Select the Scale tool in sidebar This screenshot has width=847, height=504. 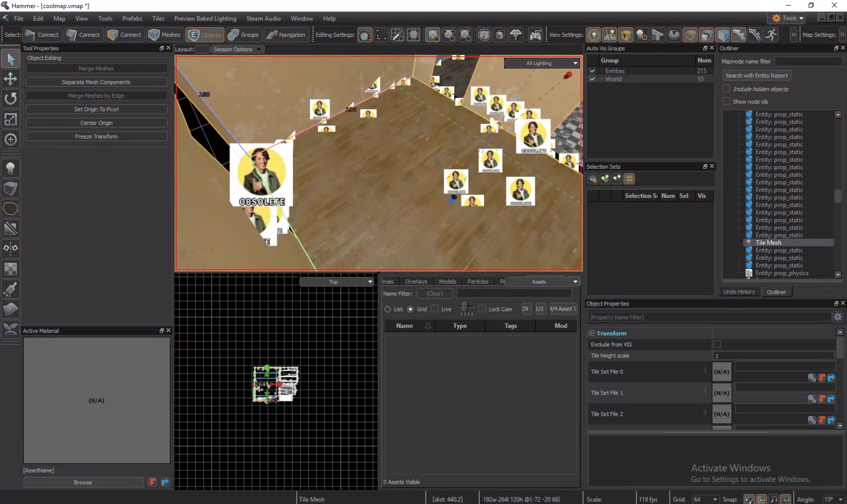coord(10,119)
